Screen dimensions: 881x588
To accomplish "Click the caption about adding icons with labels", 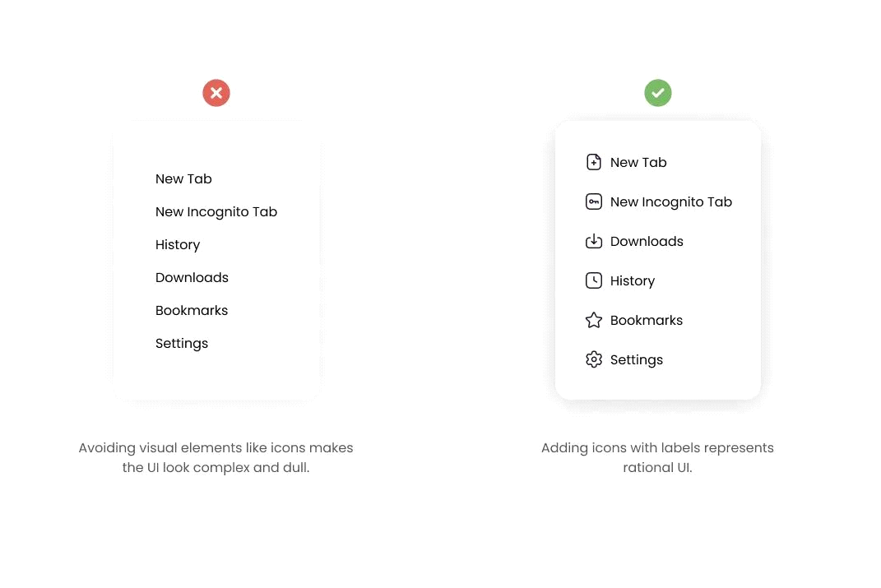I will (x=657, y=458).
